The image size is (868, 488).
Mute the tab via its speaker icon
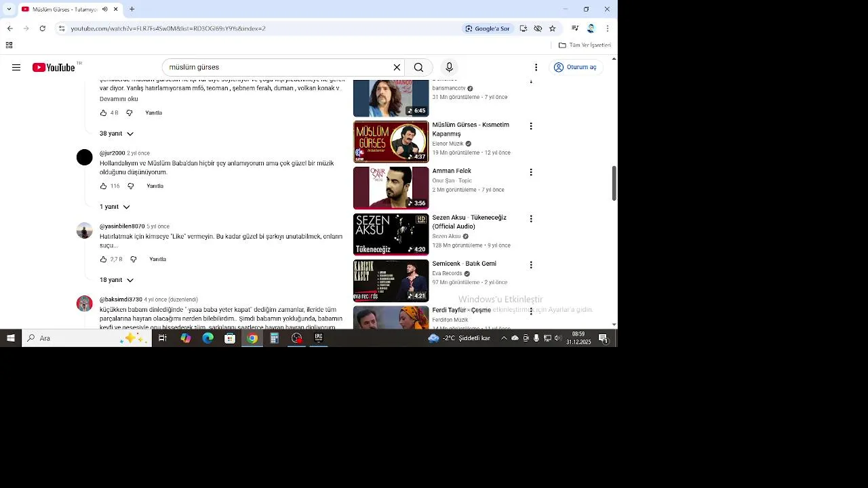[104, 9]
